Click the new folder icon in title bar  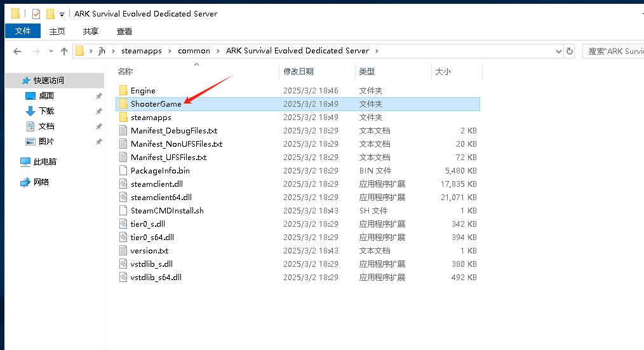50,14
